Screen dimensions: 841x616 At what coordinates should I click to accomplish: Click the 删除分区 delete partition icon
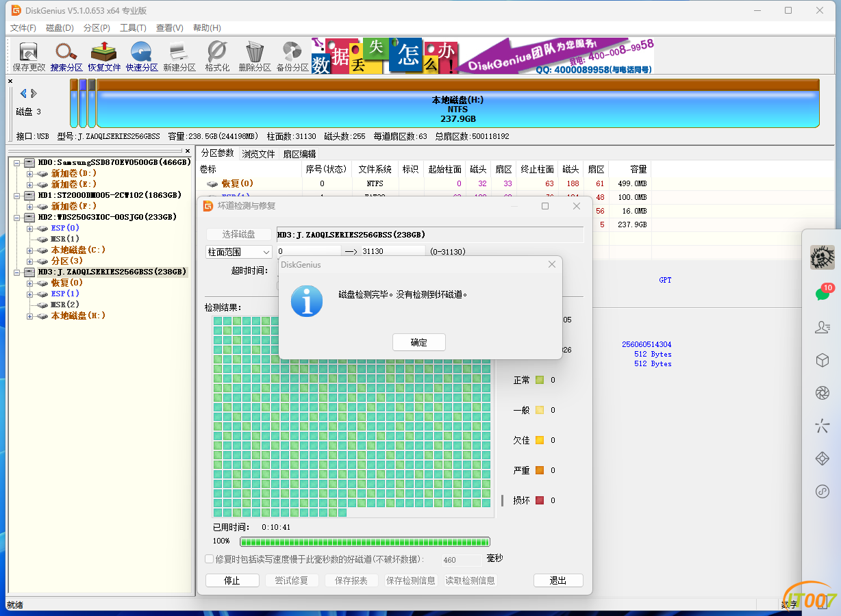[x=254, y=55]
